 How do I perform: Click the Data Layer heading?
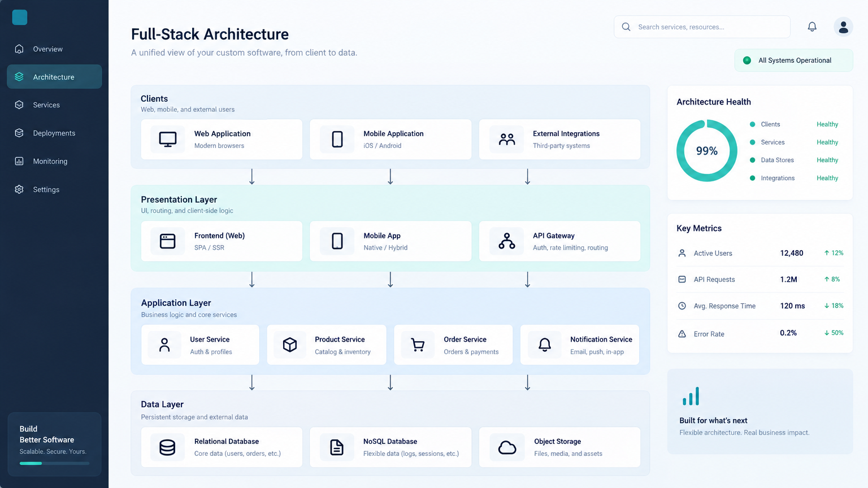click(162, 404)
